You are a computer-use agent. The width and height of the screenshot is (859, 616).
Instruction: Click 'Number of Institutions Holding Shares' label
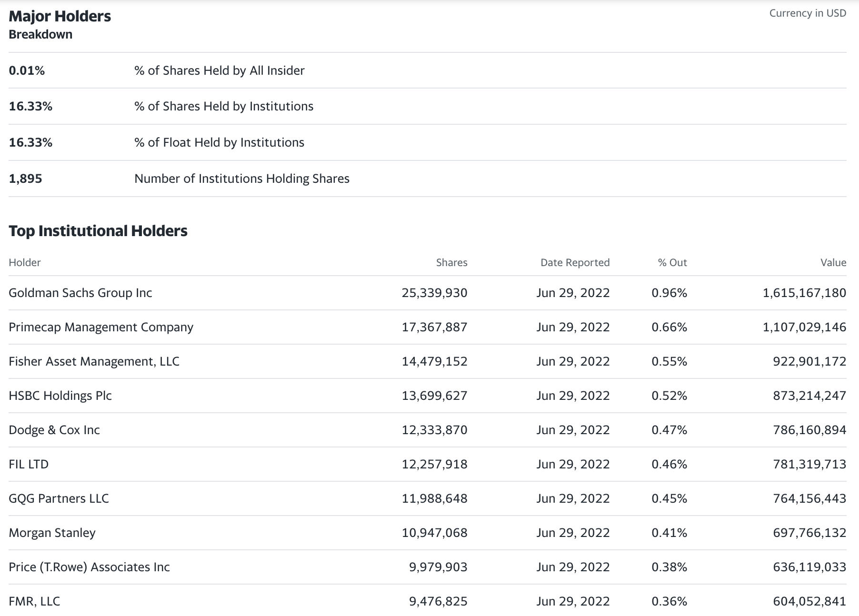point(242,179)
